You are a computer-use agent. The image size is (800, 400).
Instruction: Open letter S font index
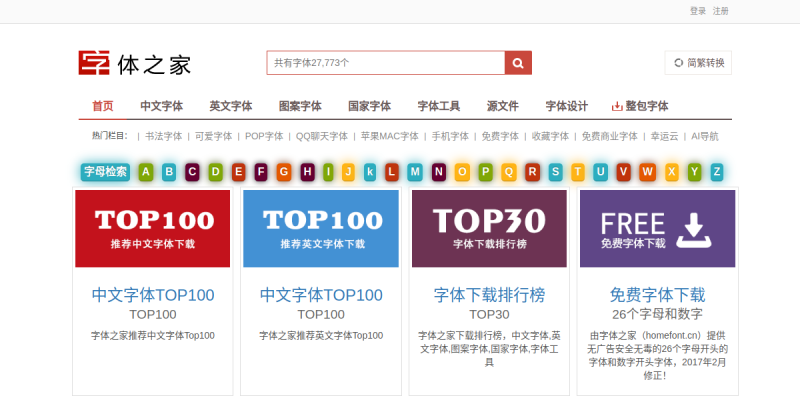(555, 172)
